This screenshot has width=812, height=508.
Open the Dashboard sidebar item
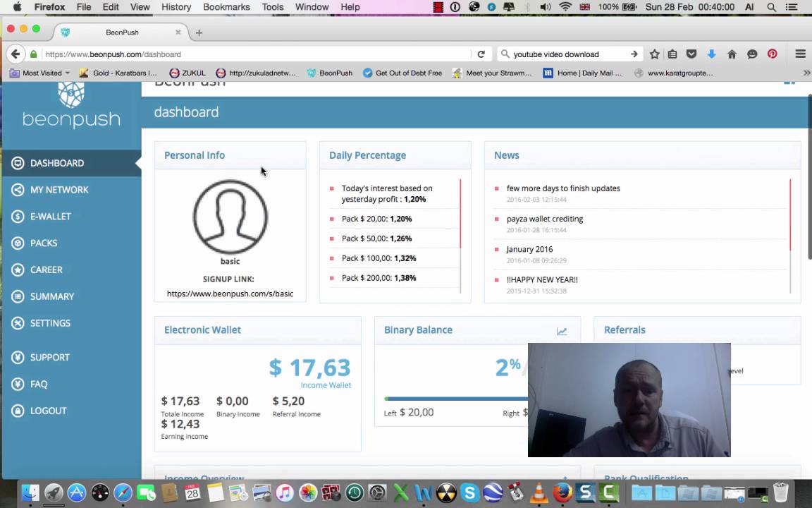(71, 163)
